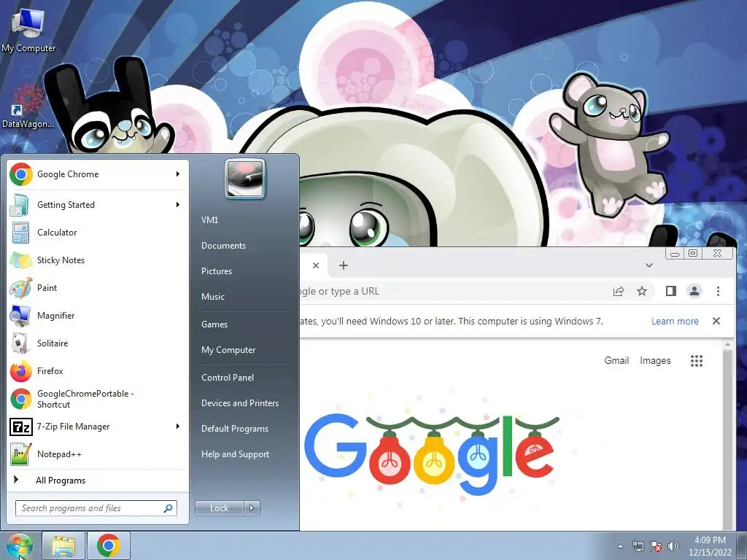This screenshot has width=747, height=560.
Task: Click the user account picture in Start menu
Action: [x=245, y=179]
